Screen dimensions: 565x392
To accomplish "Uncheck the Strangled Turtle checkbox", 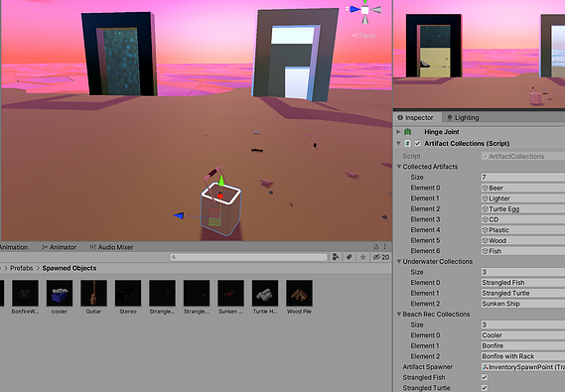I will [485, 388].
